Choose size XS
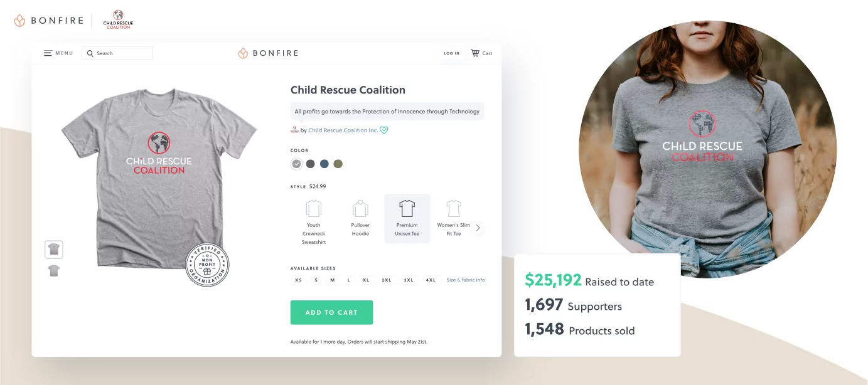This screenshot has height=385, width=868. click(299, 280)
